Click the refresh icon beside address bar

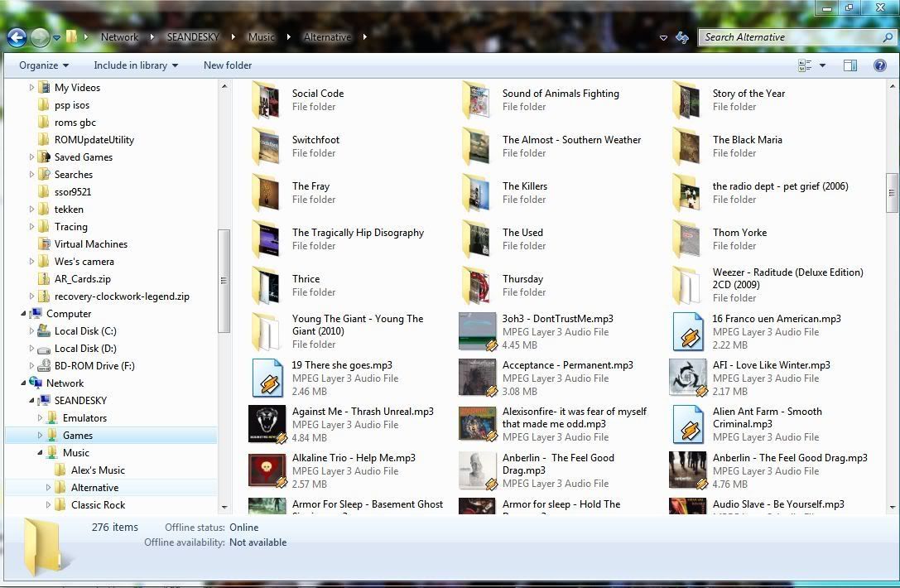point(682,37)
